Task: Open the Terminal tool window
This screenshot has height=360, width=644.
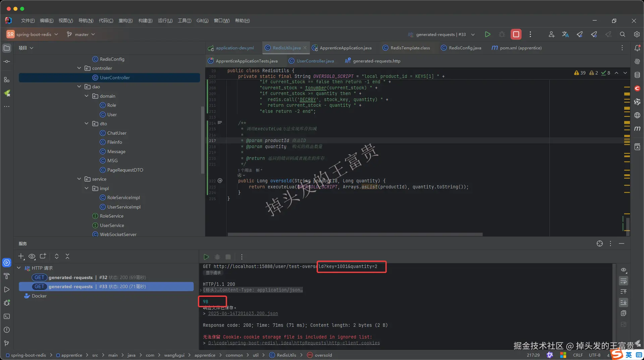Action: 7,316
